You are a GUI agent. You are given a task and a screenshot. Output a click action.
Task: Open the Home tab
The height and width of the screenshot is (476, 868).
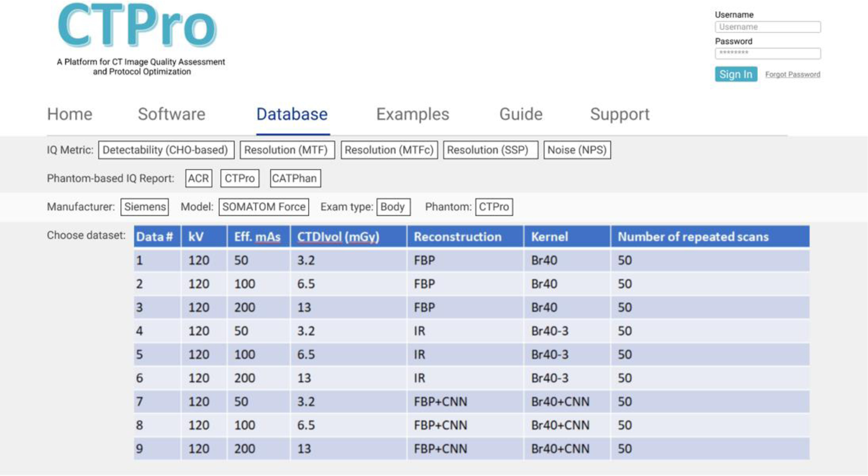tap(70, 114)
